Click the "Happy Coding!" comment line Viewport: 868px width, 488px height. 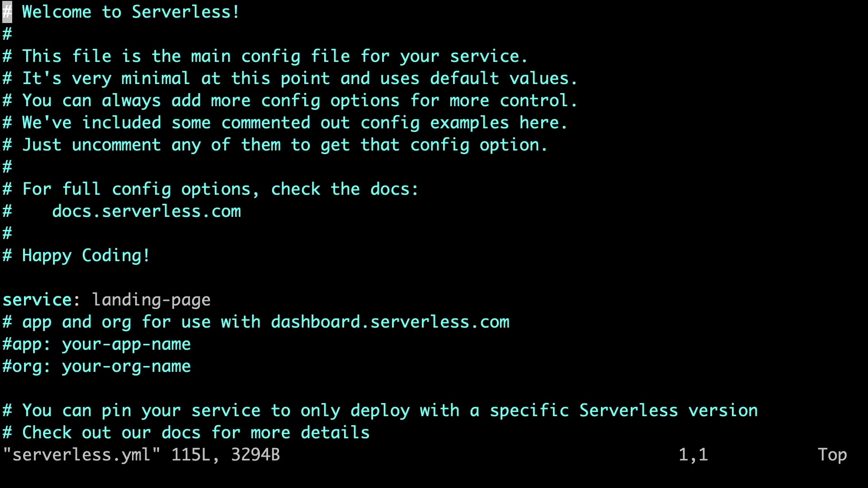pyautogui.click(x=85, y=256)
